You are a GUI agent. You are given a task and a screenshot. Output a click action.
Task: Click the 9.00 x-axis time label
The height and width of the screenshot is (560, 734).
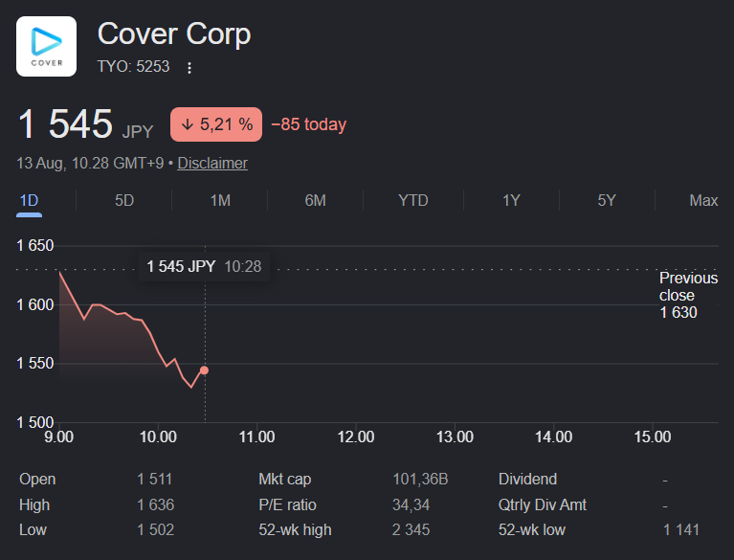pos(58,437)
